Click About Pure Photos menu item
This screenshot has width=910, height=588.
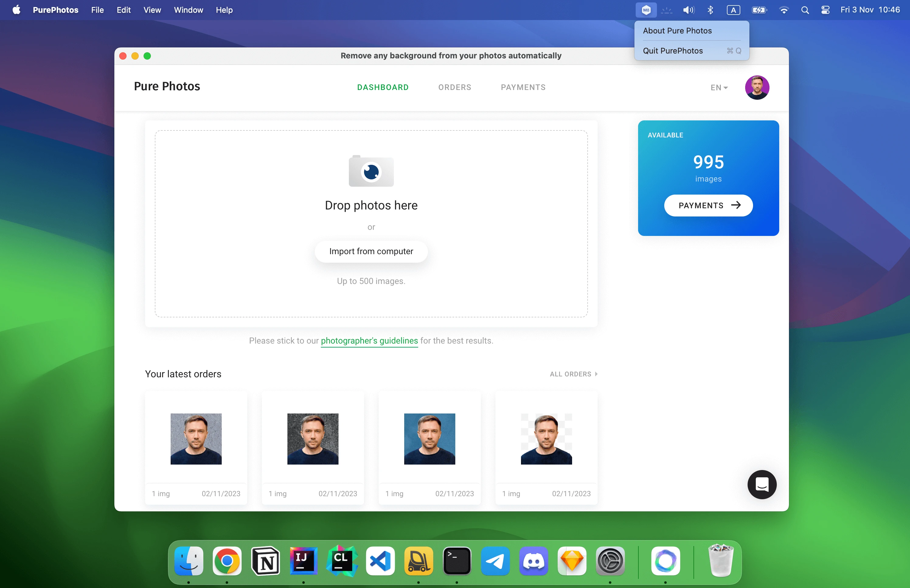point(678,30)
